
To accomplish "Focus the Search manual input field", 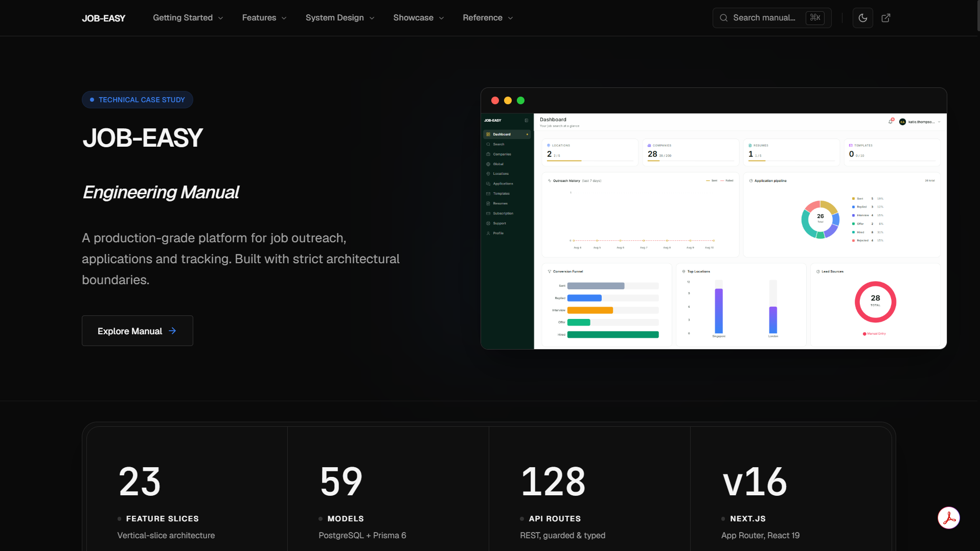I will tap(771, 18).
